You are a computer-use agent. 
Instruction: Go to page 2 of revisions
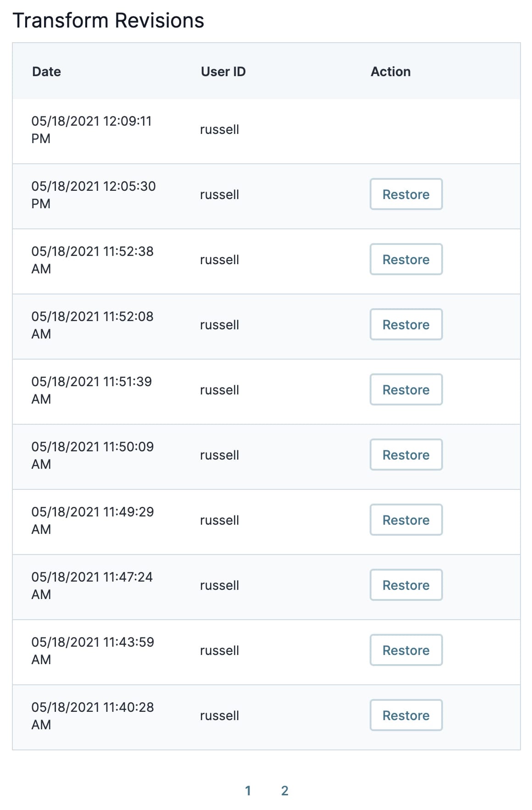285,791
